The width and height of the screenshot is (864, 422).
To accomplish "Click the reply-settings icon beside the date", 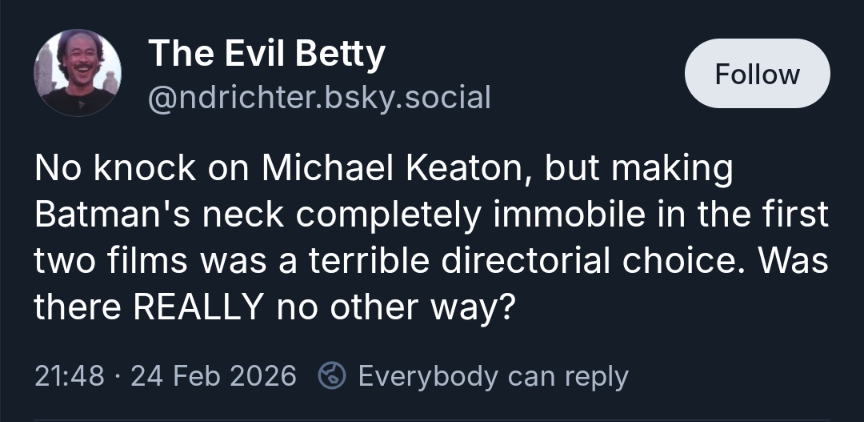I will pos(332,376).
